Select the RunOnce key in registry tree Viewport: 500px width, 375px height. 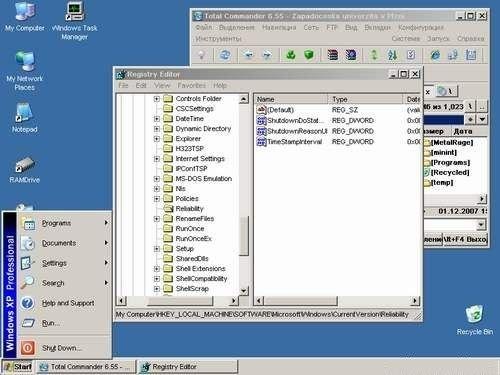(190, 229)
